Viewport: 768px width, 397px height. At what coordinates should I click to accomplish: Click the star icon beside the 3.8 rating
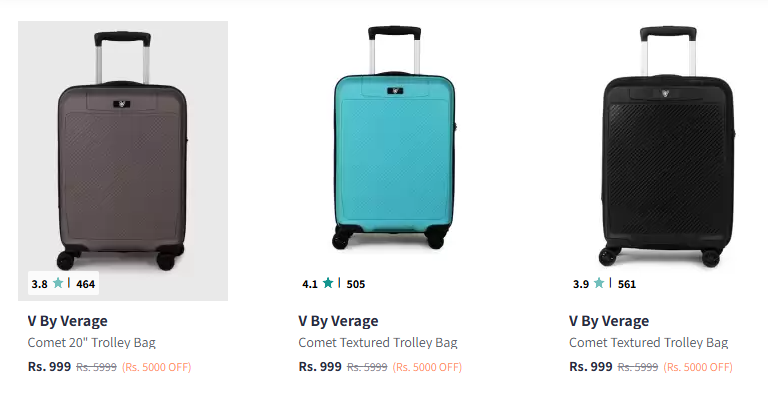(58, 283)
